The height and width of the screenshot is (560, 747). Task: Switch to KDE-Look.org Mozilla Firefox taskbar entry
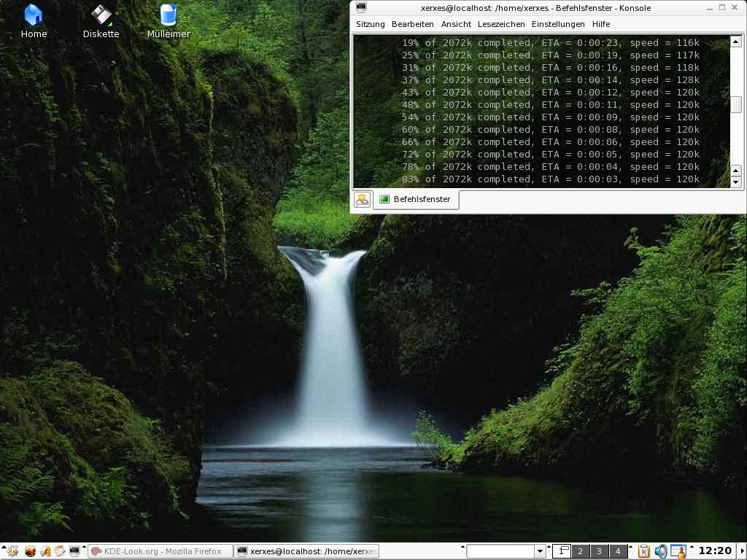point(160,551)
